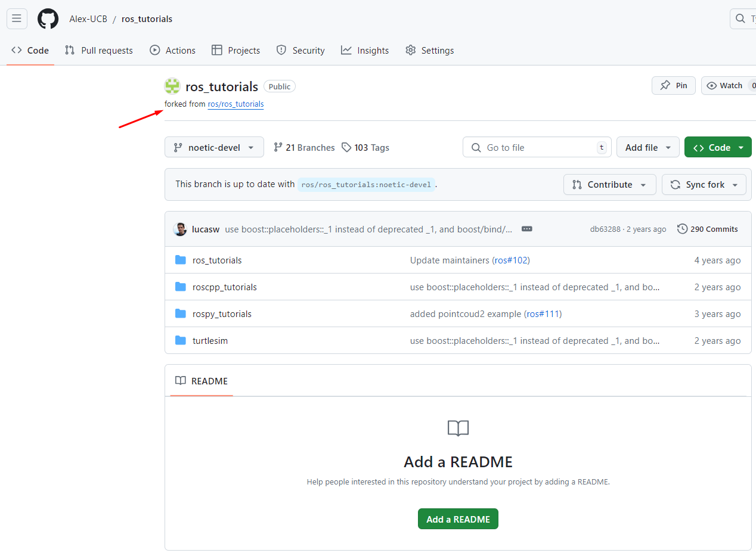
Task: Click the added pointcoud2 example commit message
Action: [x=466, y=313]
